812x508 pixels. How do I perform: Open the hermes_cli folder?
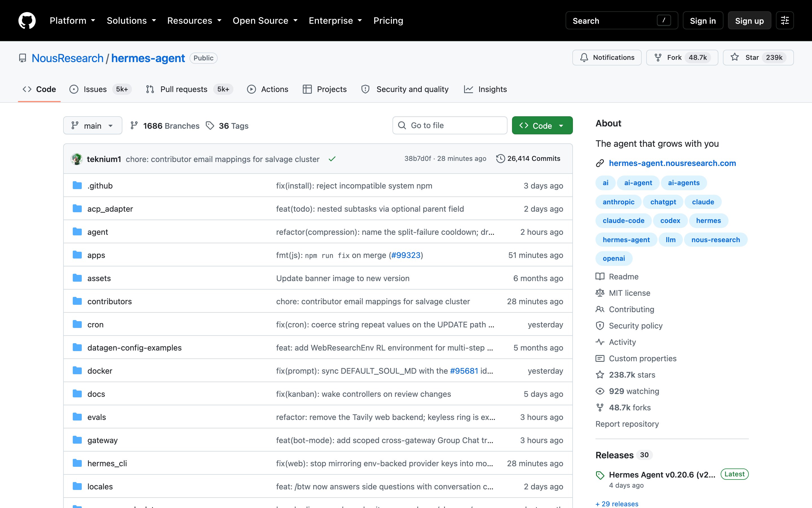click(x=107, y=463)
